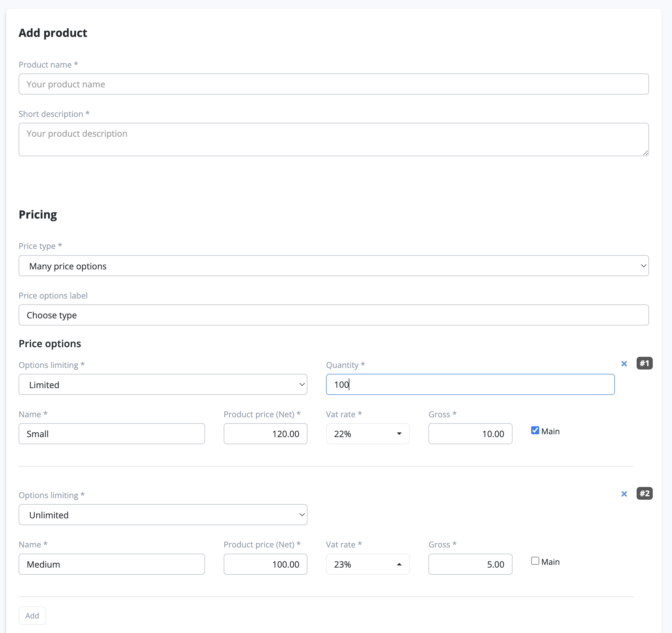Click the 120.00 net price field
This screenshot has width=672, height=633.
265,434
